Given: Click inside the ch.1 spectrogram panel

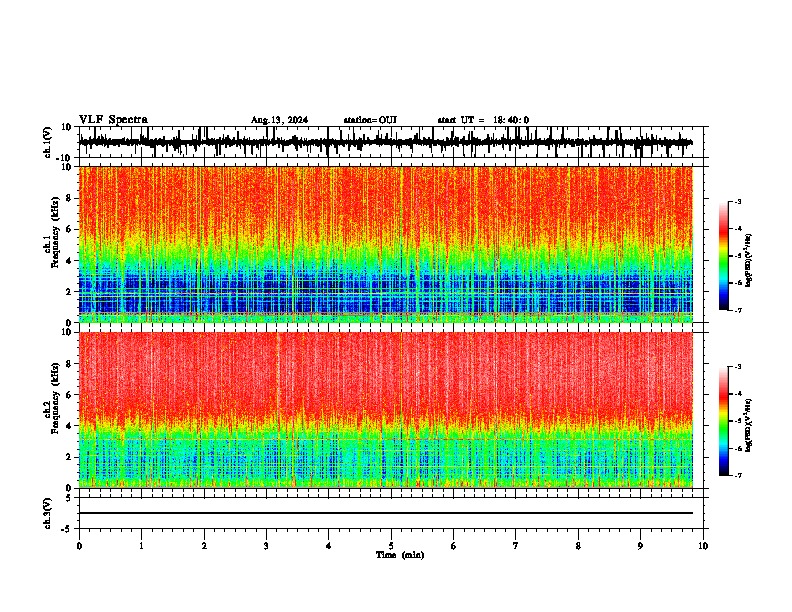Looking at the screenshot, I should [385, 244].
